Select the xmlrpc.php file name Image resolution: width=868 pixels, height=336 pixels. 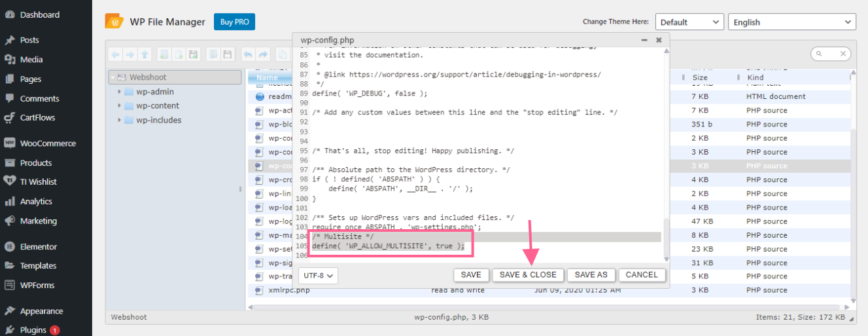(x=288, y=290)
